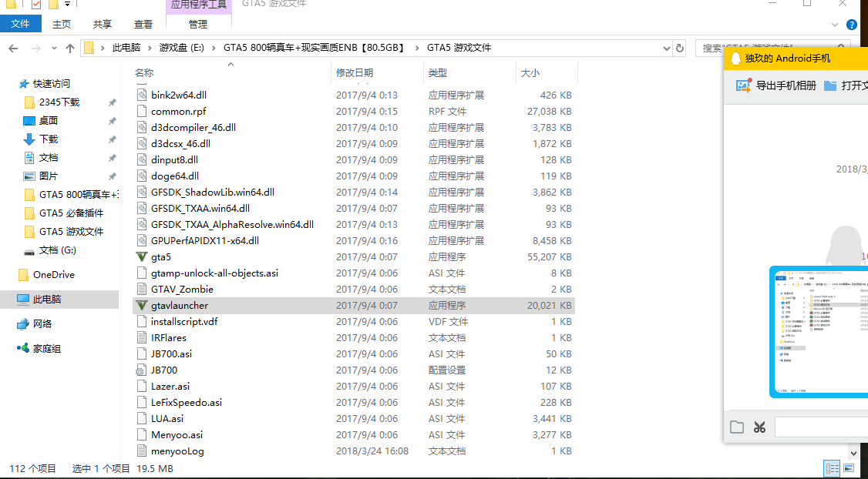868x479 pixels.
Task: Click the 文档 (G:) drive icon
Action: 29,251
